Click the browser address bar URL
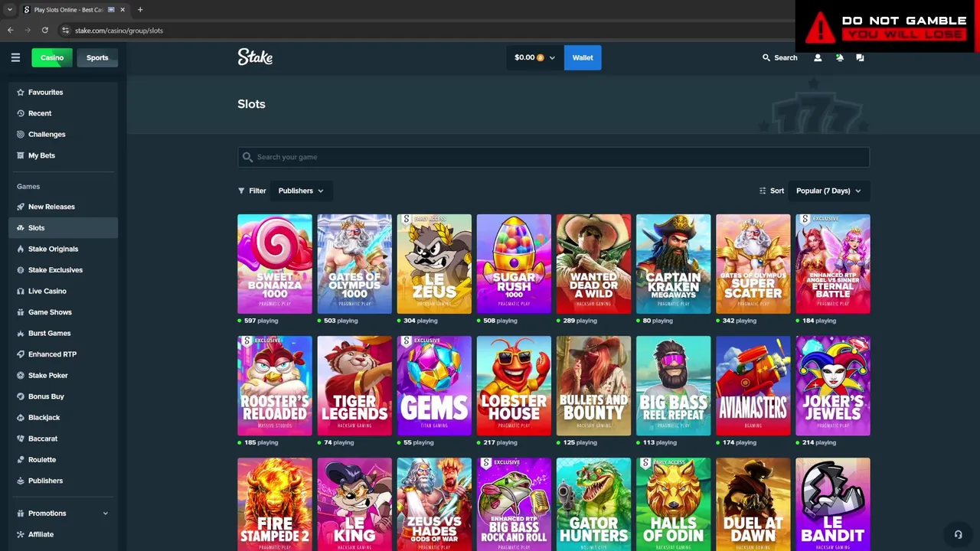The height and width of the screenshot is (551, 980). point(119,31)
